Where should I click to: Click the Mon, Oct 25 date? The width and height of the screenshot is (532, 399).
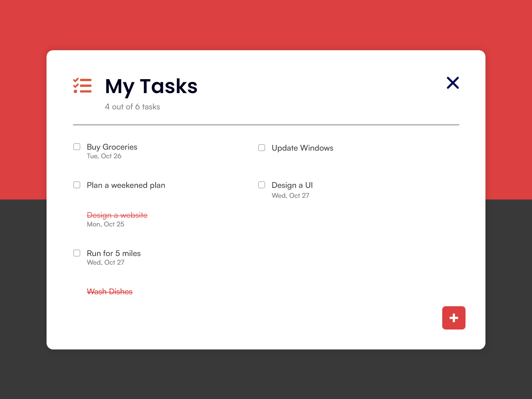(x=105, y=224)
